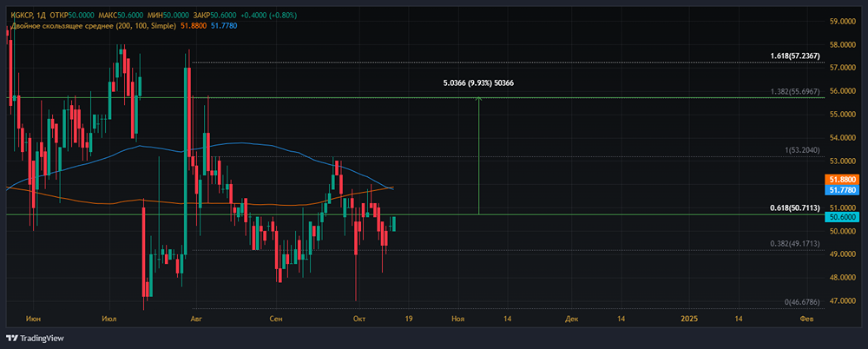Click the Окт label on time axis
Viewport: 868px width, 349px height.
(x=358, y=319)
